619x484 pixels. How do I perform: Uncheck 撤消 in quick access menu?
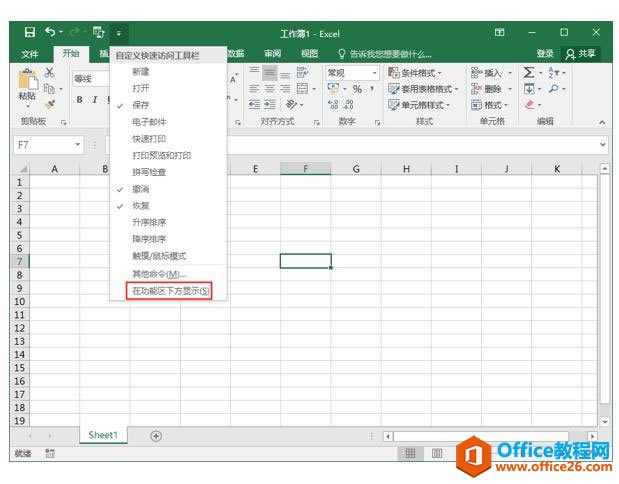[169, 189]
